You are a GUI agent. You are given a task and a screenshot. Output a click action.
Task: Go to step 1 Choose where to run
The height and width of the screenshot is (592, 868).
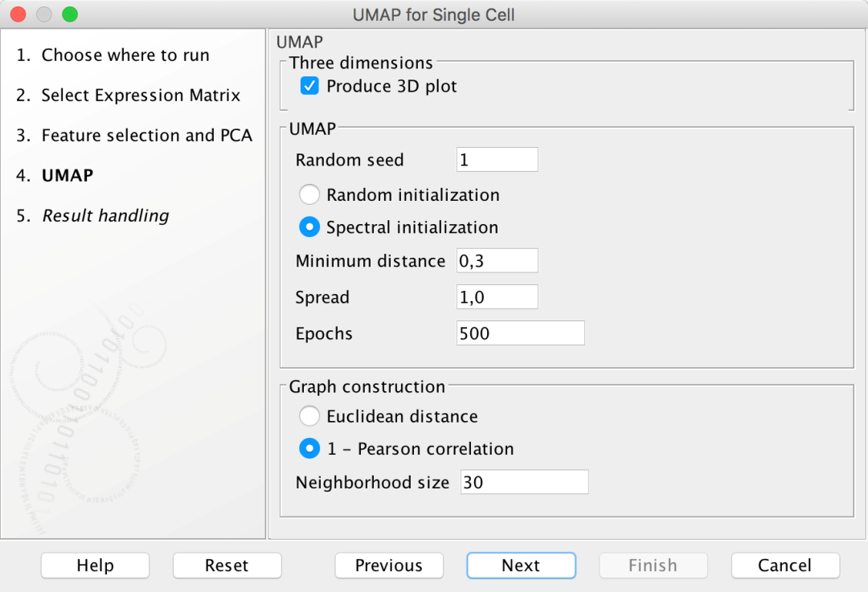pyautogui.click(x=125, y=55)
